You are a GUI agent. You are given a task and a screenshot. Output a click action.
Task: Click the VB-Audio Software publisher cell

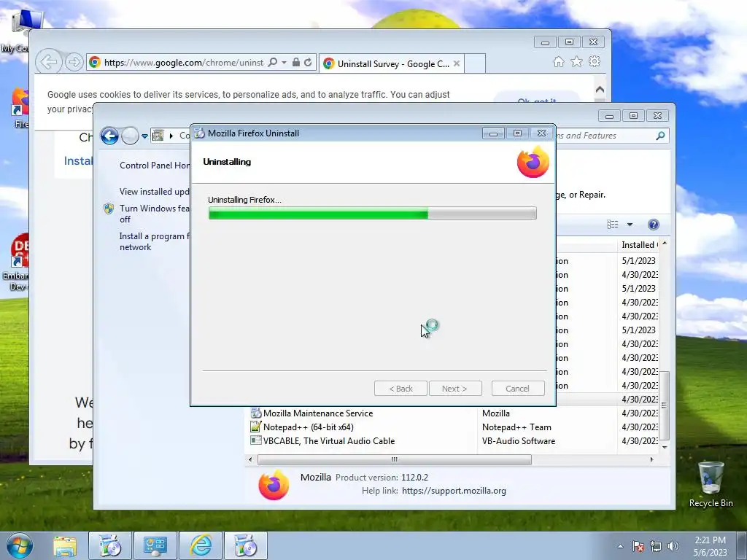[x=519, y=441]
